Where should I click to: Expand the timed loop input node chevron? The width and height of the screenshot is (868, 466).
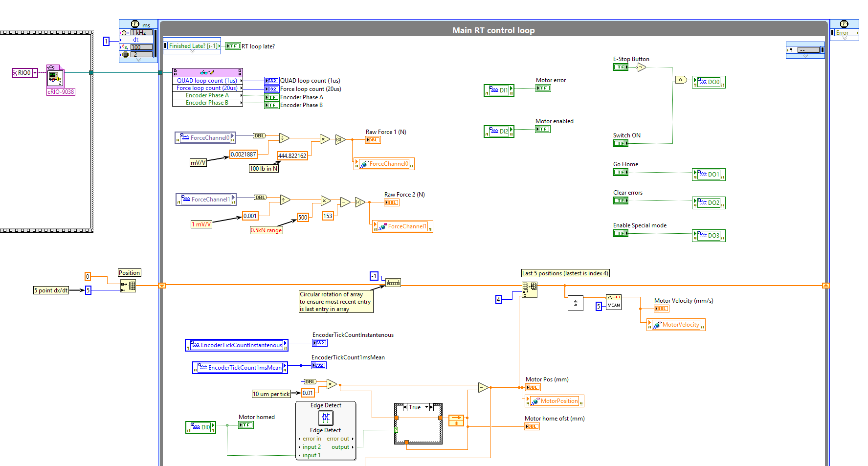click(138, 60)
